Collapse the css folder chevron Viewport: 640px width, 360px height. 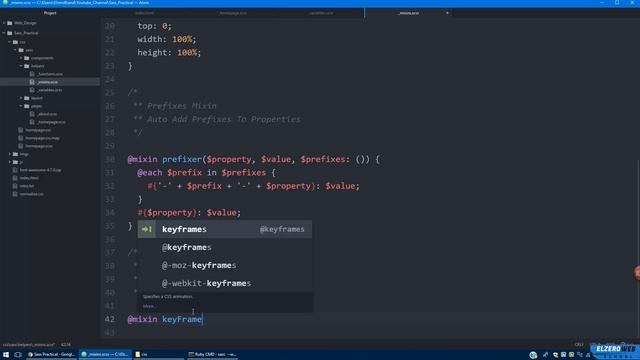[10, 42]
